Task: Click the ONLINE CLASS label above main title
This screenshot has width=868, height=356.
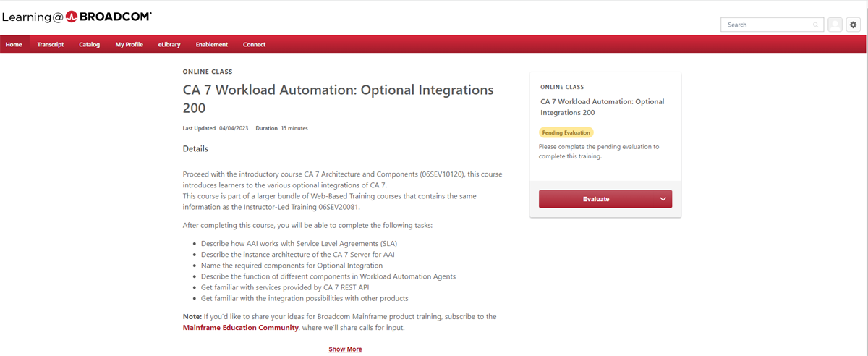Action: point(208,72)
